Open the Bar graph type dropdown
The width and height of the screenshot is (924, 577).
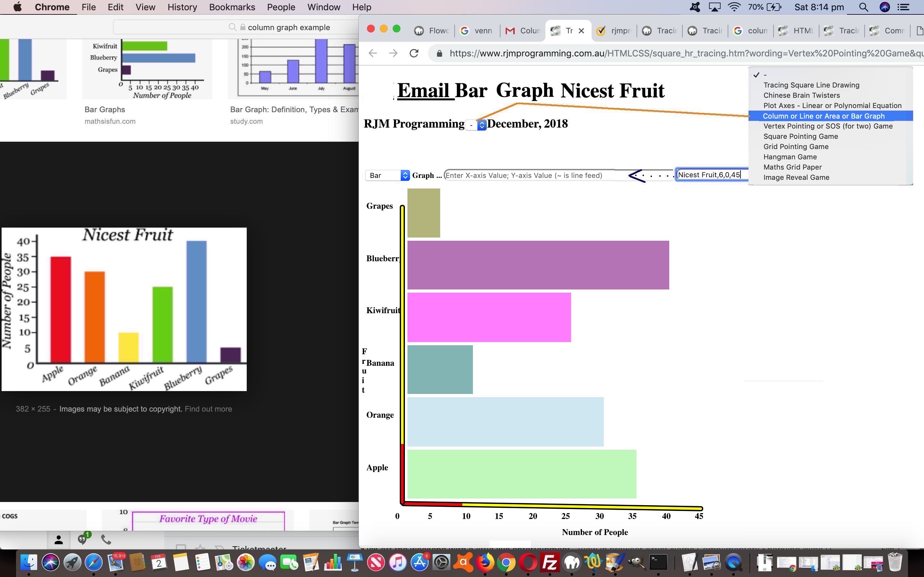click(387, 175)
